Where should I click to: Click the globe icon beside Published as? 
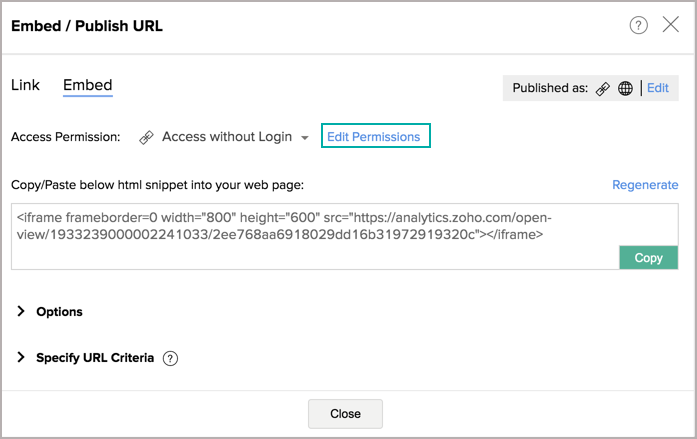[625, 88]
